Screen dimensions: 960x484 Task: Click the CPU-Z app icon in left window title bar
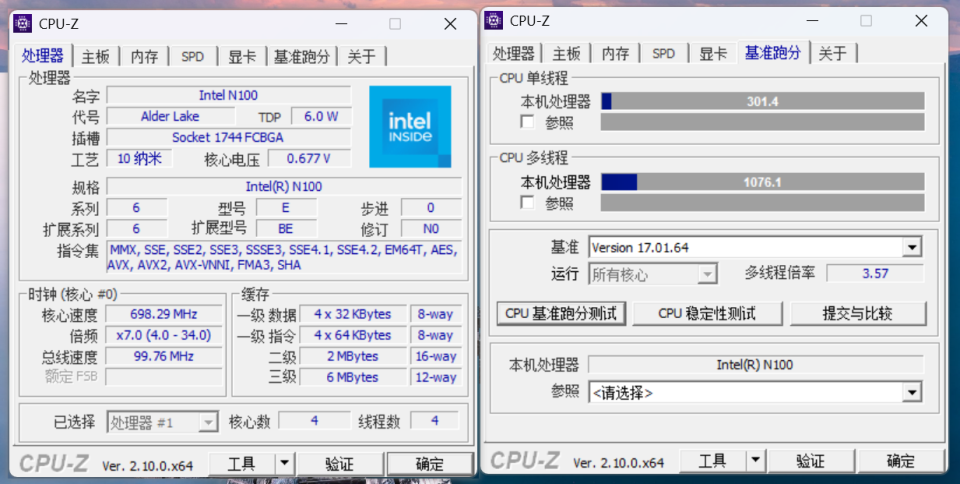23,24
